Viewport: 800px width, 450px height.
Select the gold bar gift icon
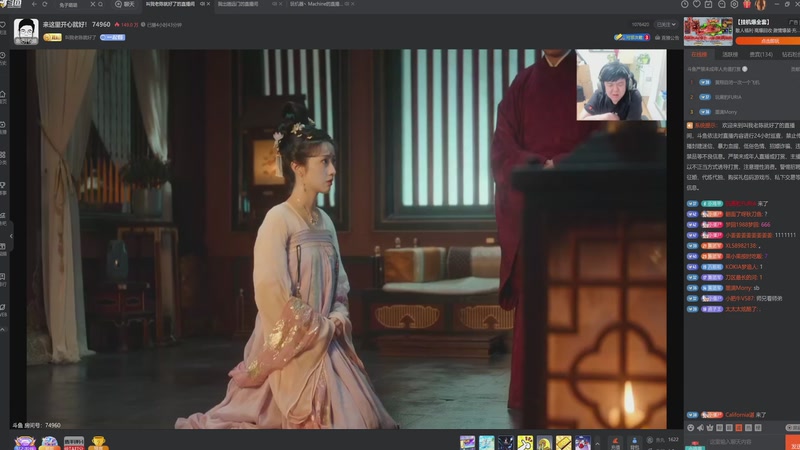point(563,443)
